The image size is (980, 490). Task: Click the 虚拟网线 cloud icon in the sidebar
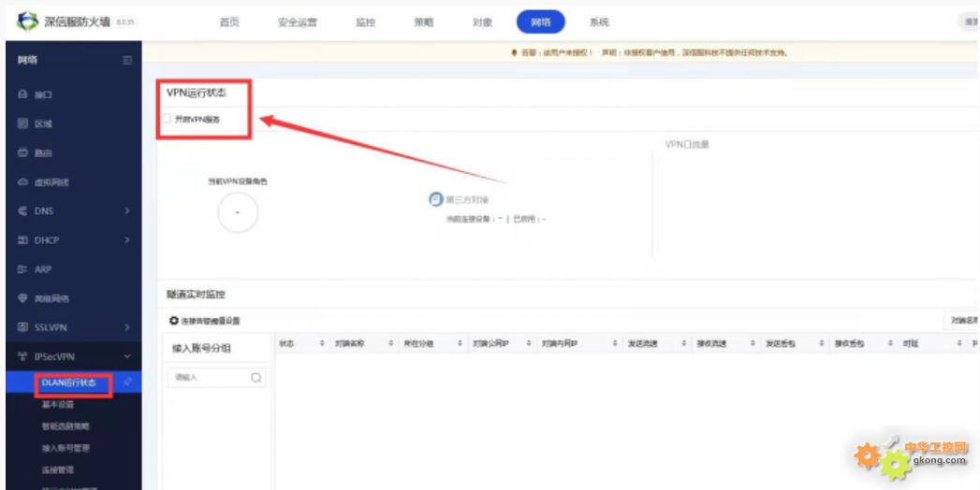pos(22,181)
